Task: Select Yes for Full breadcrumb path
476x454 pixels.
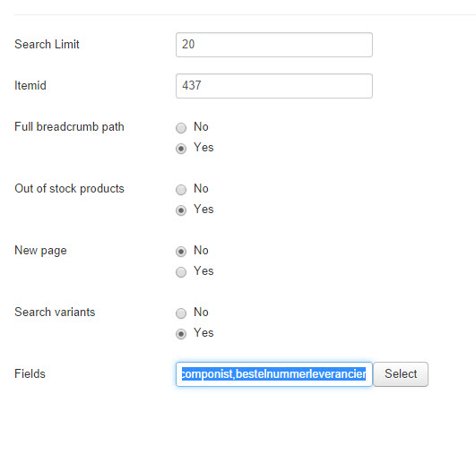Action: 181,149
